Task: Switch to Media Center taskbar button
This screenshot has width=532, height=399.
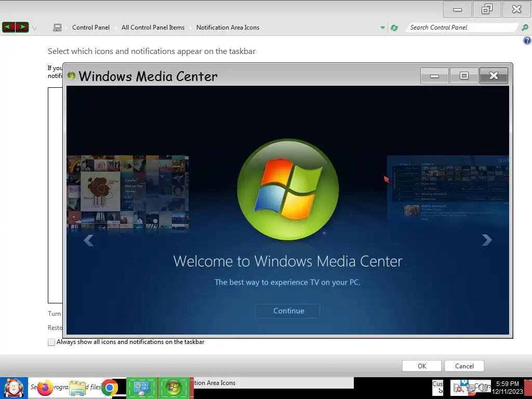Action: point(174,388)
